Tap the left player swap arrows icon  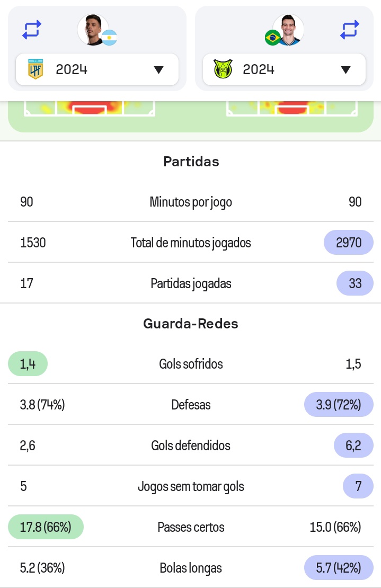coord(32,30)
